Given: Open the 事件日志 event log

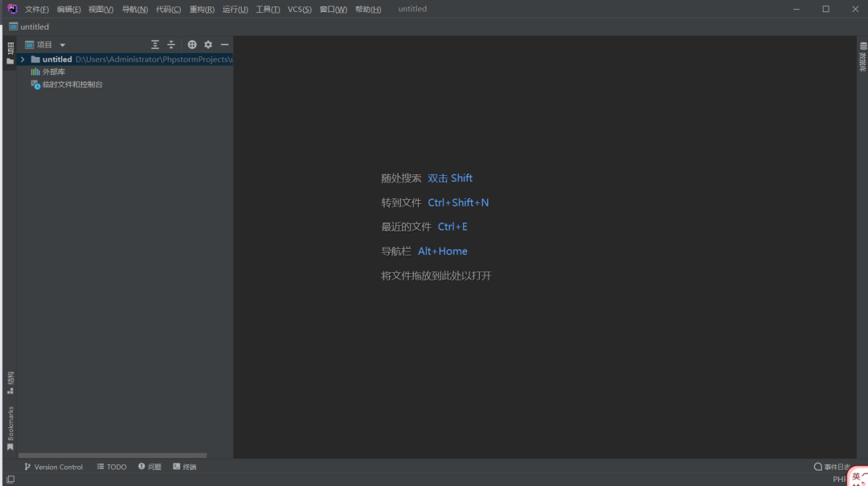Looking at the screenshot, I should pyautogui.click(x=832, y=467).
